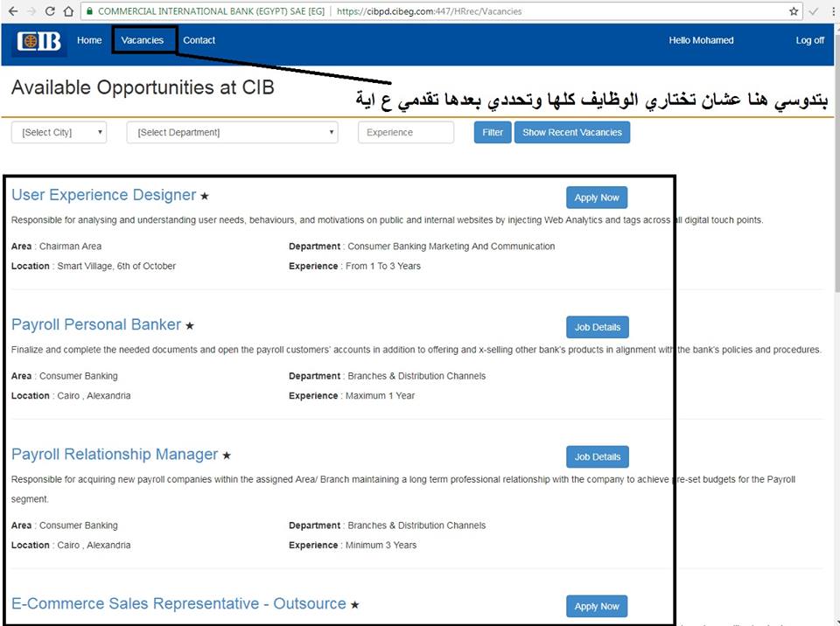Click 'Consumer Banking Marketing And Communication' text
Viewport: 840px width, 626px height.
click(451, 247)
